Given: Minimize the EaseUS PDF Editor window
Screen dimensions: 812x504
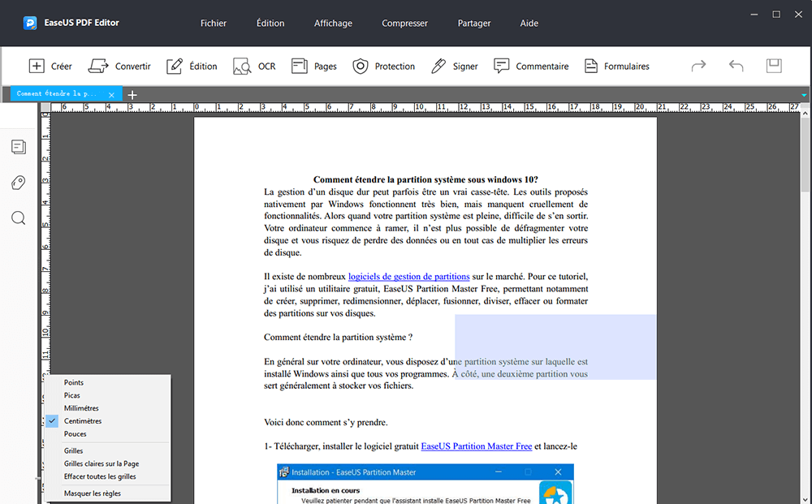Looking at the screenshot, I should pyautogui.click(x=754, y=15).
